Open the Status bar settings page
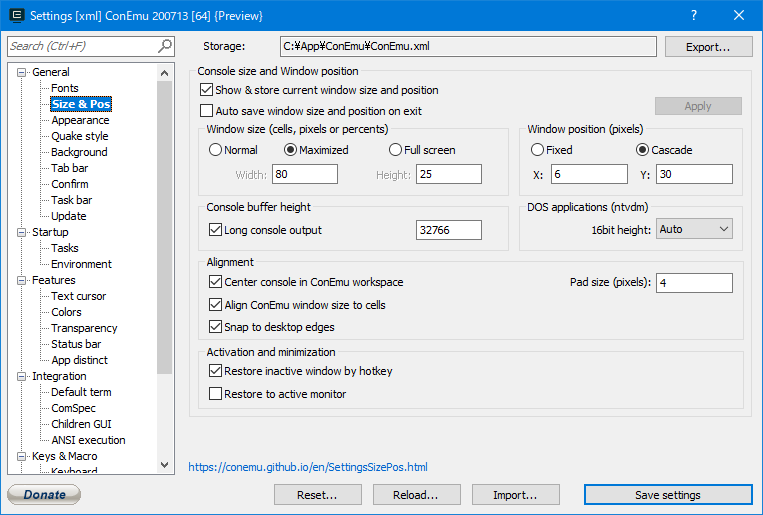This screenshot has height=515, width=763. tap(76, 345)
